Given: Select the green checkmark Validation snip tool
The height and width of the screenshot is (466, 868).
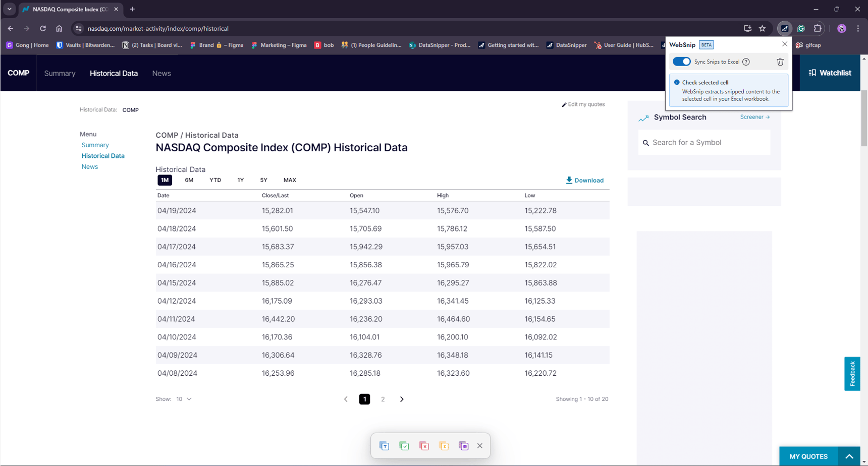Looking at the screenshot, I should tap(404, 446).
